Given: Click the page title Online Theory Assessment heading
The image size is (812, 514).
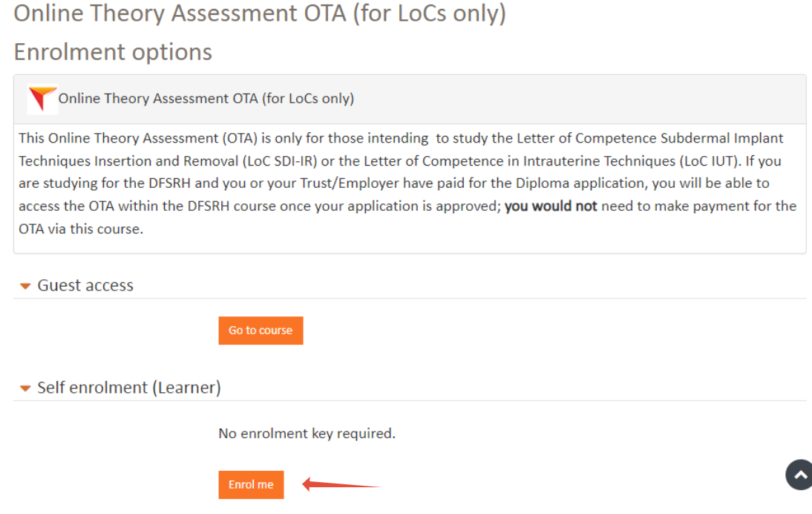Looking at the screenshot, I should point(260,15).
